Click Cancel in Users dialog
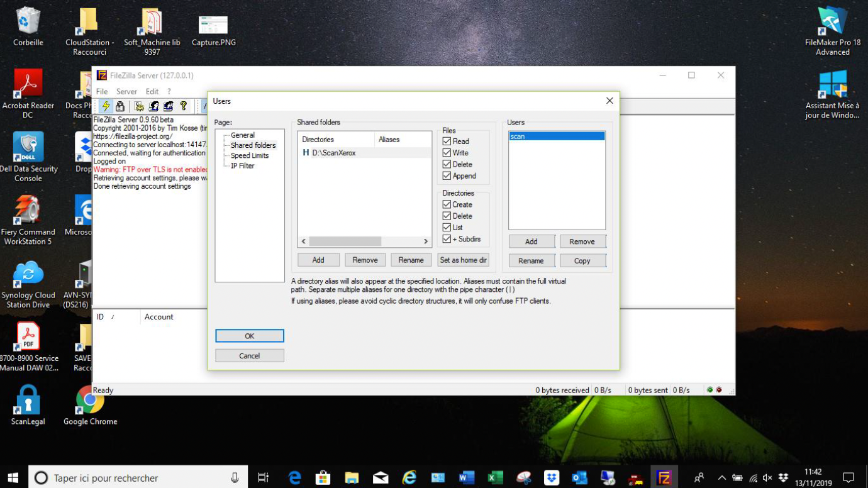 coord(250,356)
